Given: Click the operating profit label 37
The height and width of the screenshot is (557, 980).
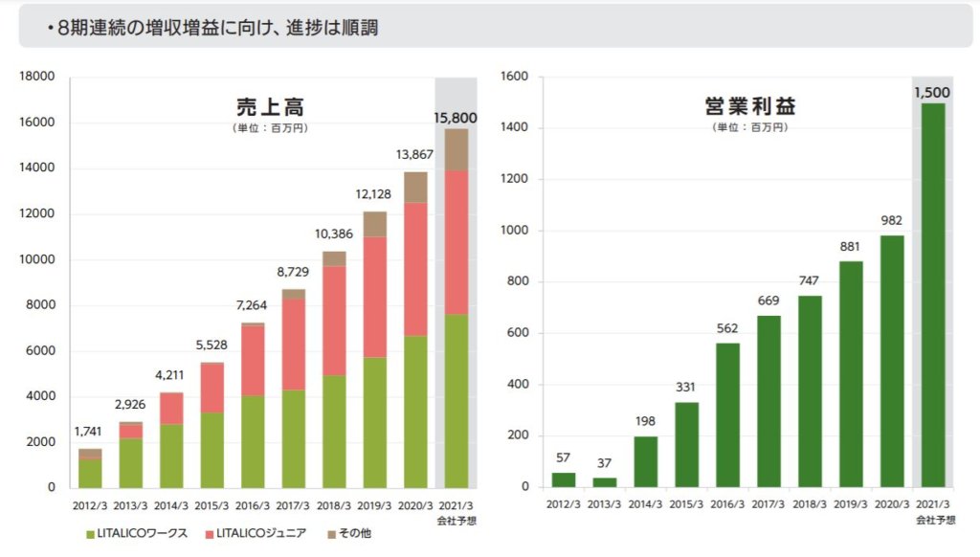Looking at the screenshot, I should (x=604, y=463).
